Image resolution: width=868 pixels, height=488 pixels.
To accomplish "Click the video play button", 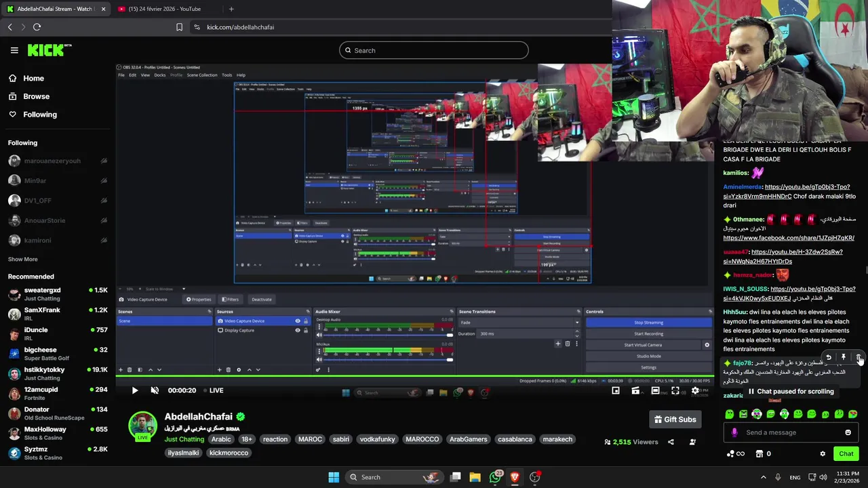I will [x=134, y=390].
